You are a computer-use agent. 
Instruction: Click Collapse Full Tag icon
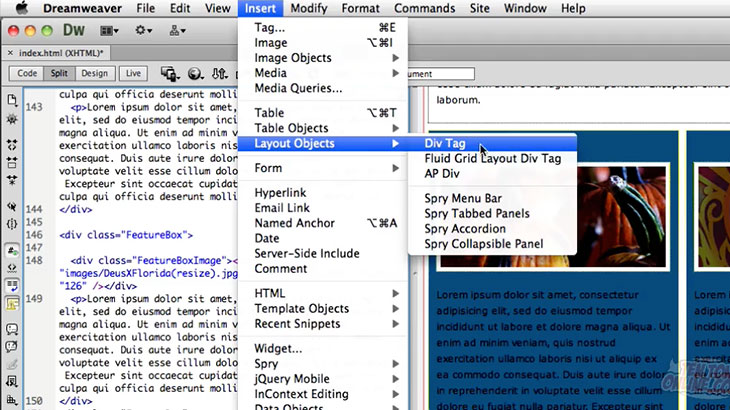(12, 145)
